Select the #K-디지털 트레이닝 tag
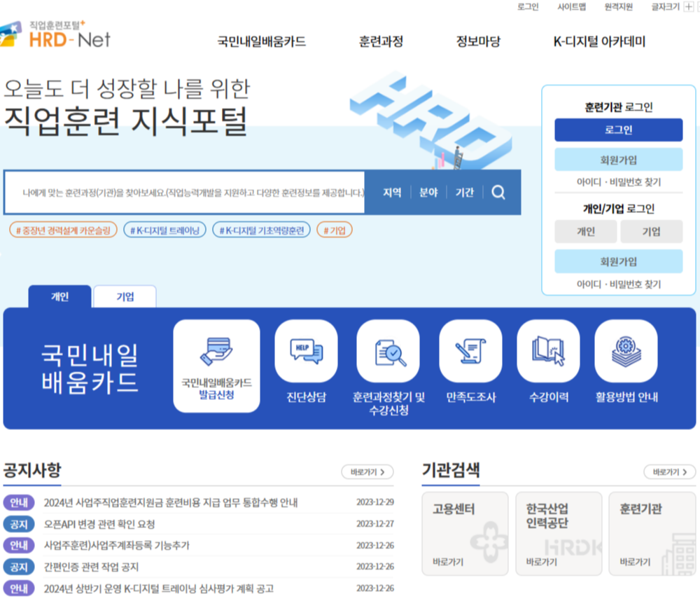Screen dimensions: 700x601 (164, 230)
